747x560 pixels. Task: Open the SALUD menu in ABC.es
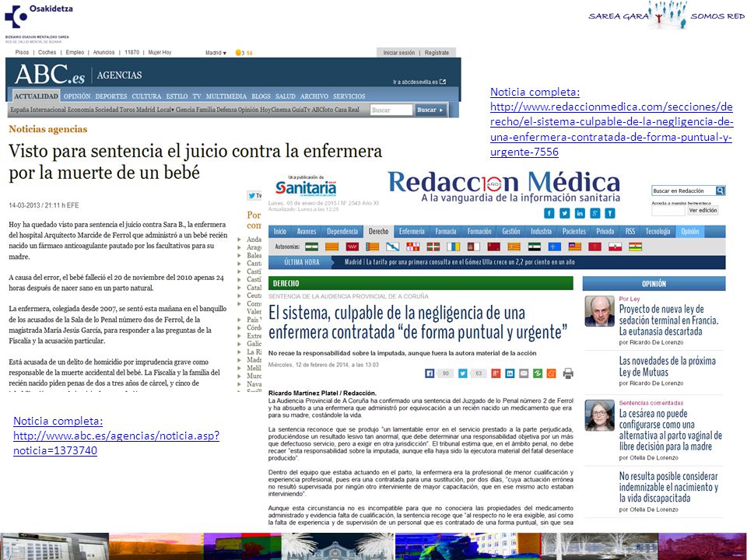(286, 96)
